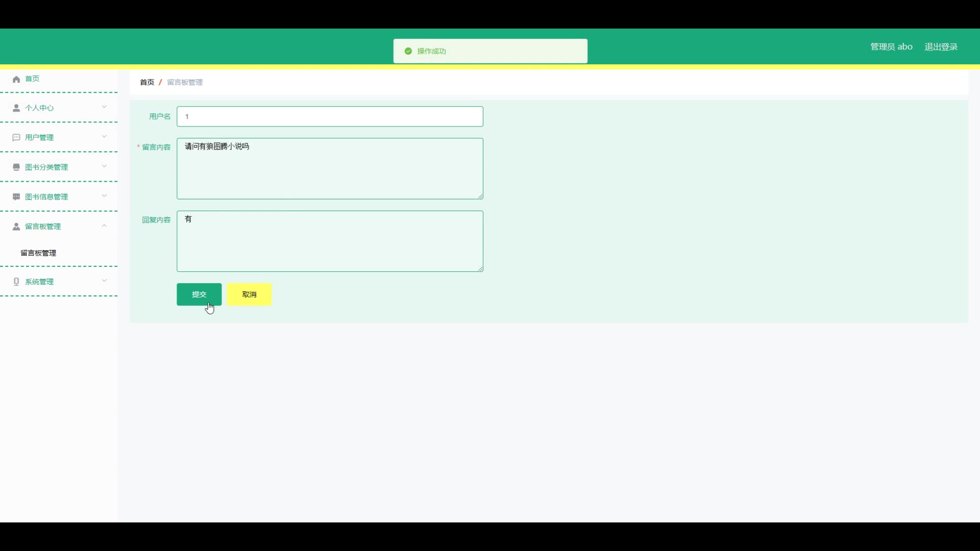Click the 系统管理 sidebar icon
This screenshot has height=551, width=980.
tap(16, 282)
